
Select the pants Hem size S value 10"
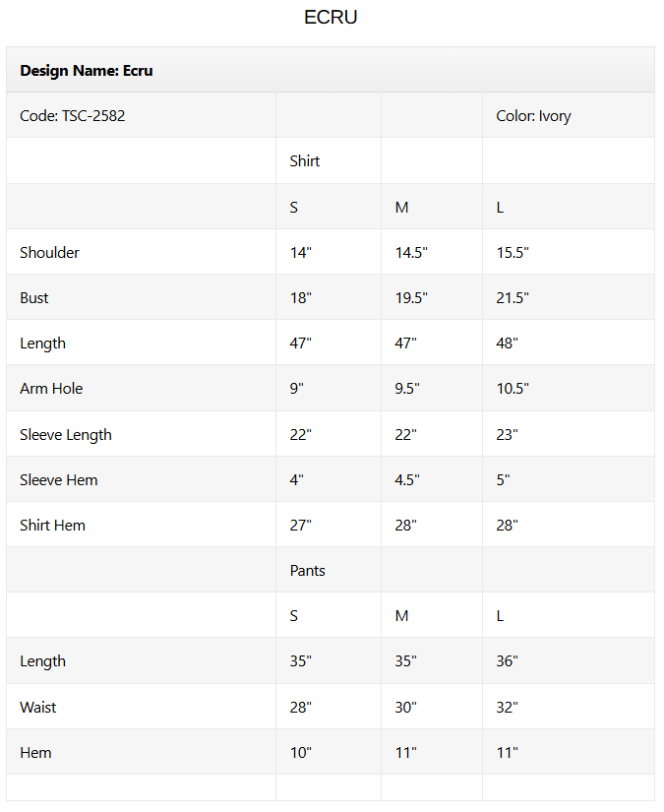click(x=301, y=753)
